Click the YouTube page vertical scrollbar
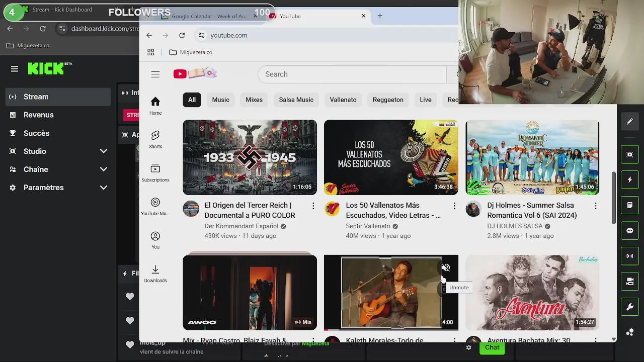This screenshot has width=644, height=362. pyautogui.click(x=613, y=198)
